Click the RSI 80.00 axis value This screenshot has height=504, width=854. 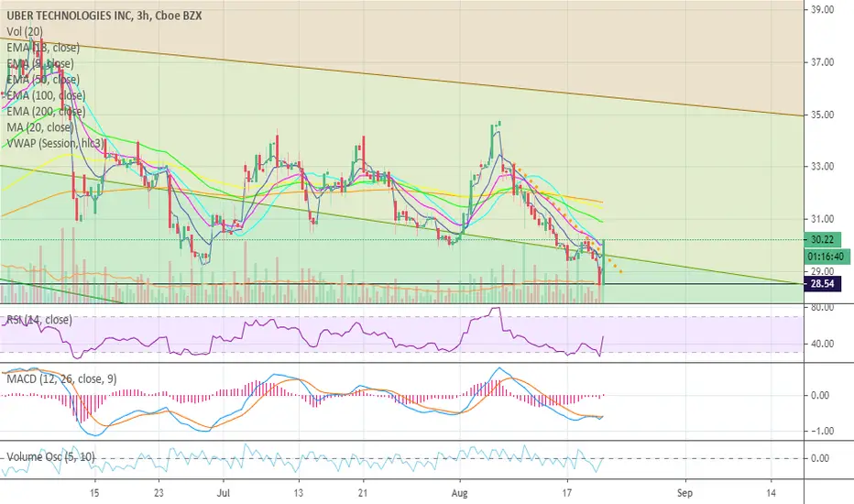823,307
